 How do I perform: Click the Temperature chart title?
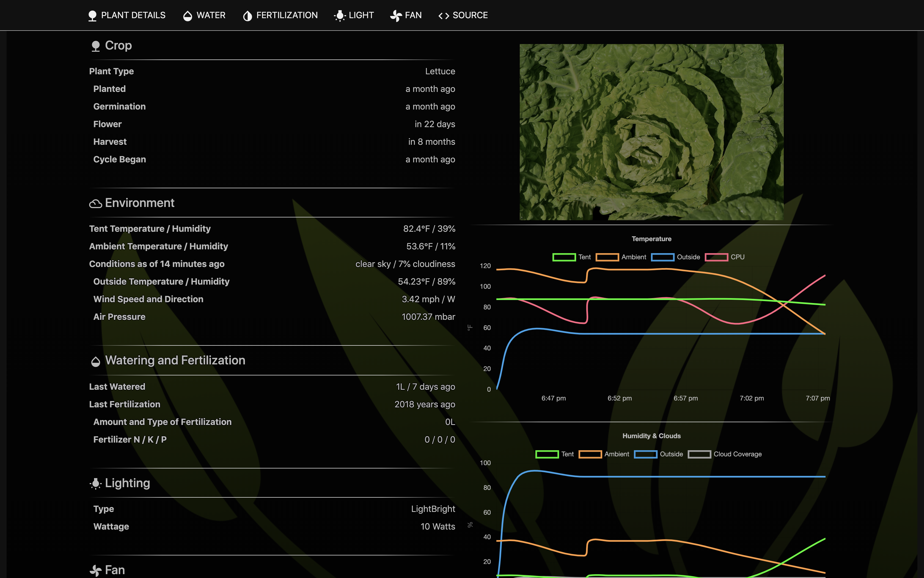pyautogui.click(x=651, y=239)
